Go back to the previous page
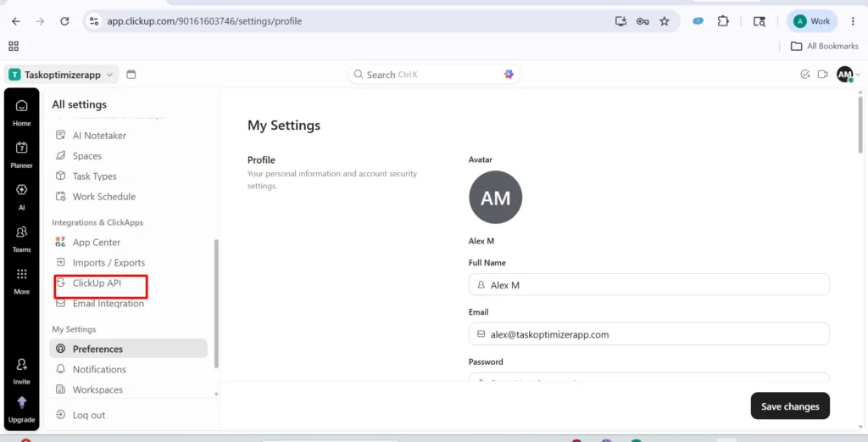 (16, 21)
